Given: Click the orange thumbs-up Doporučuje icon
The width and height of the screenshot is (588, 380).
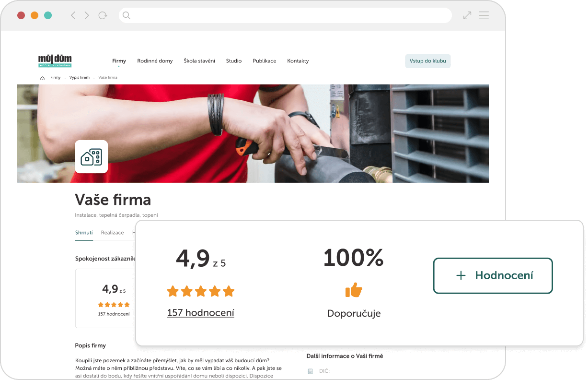Looking at the screenshot, I should point(354,290).
